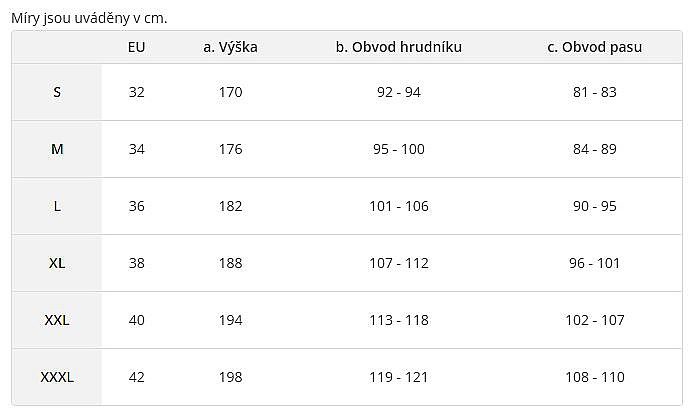Click the 'Míry jsou uváděny v cm.' text
Screen dimensions: 699x418
(x=89, y=17)
